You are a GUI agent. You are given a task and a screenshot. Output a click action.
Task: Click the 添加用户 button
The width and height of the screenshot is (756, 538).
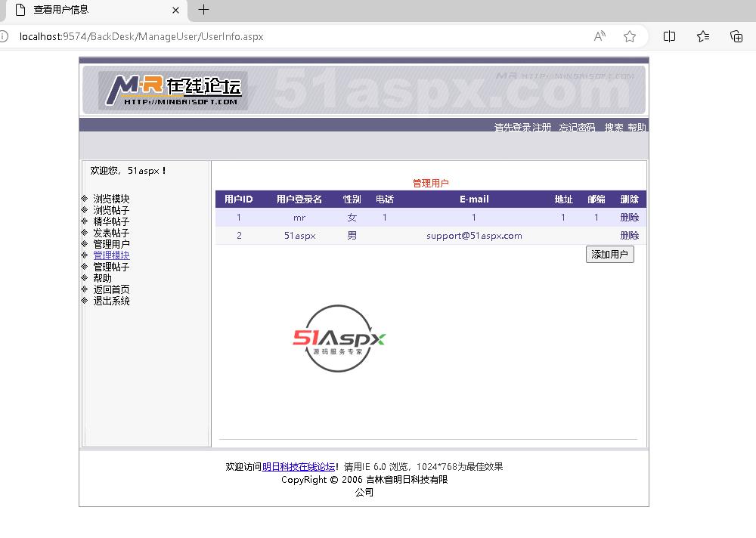[609, 255]
